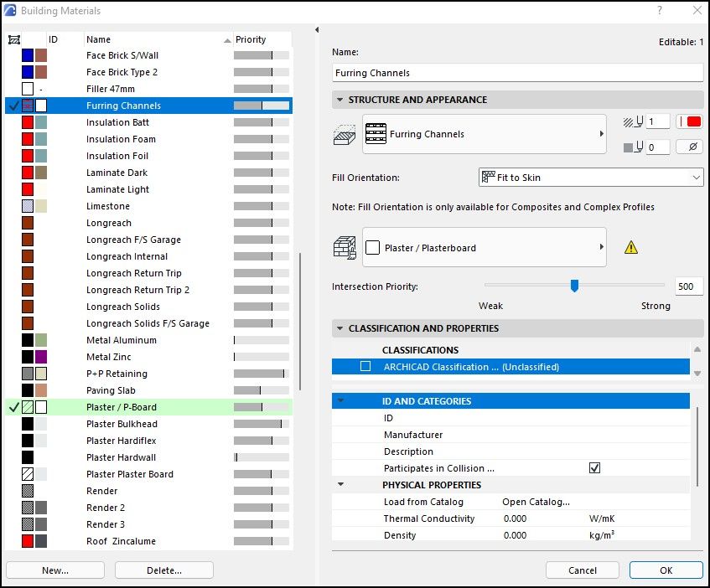Open the Furring Channels cut fill chooser
This screenshot has height=588, width=710.
(484, 134)
